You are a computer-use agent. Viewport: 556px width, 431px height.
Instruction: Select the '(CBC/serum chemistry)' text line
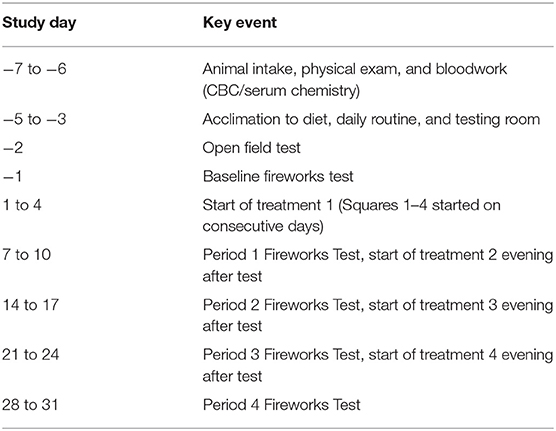(281, 91)
